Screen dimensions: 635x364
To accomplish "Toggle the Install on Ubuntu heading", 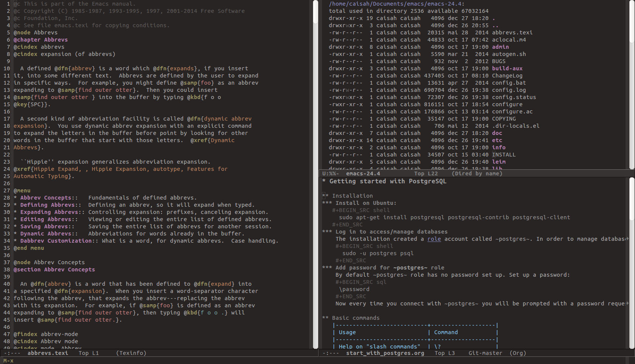I will pyautogui.click(x=365, y=203).
